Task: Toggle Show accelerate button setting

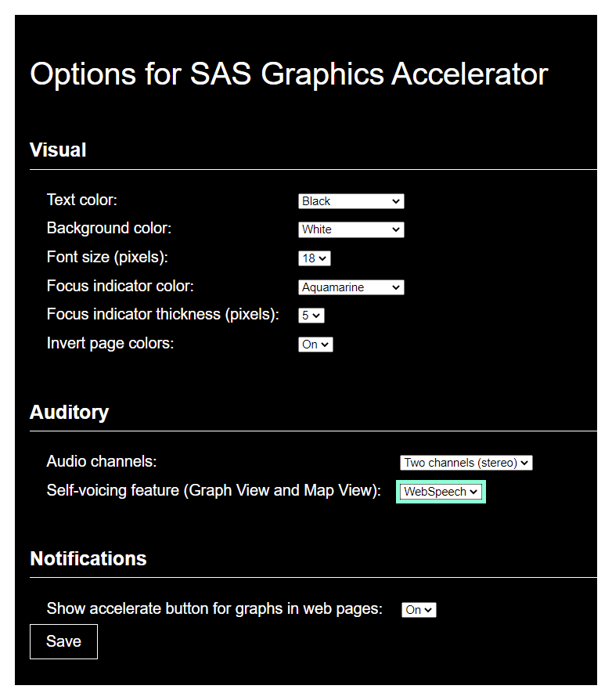Action: tap(419, 609)
